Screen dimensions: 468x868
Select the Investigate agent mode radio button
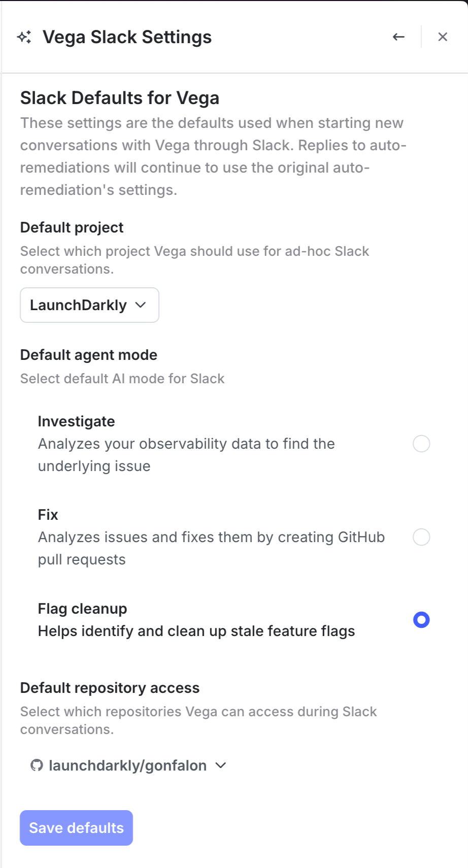pos(420,444)
